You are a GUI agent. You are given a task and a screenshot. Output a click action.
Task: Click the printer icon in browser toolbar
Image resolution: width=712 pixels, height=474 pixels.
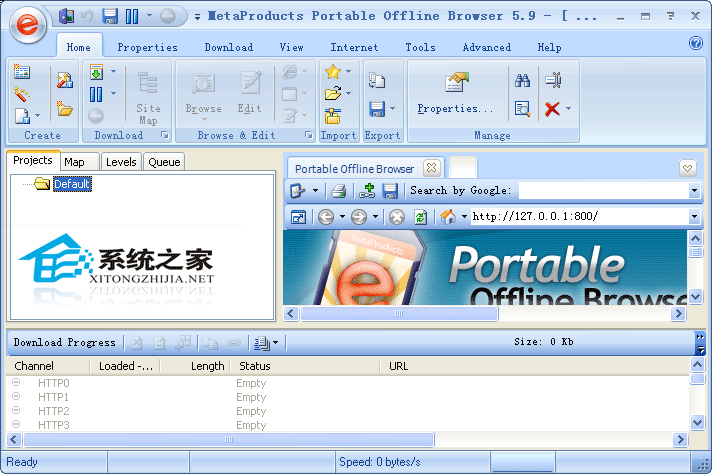coord(339,191)
